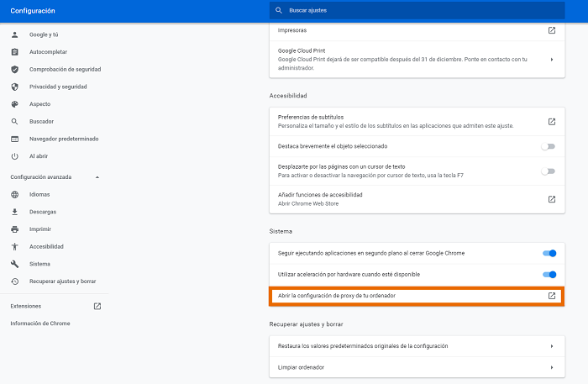Expand the Google Cloud Print row arrow

[552, 60]
